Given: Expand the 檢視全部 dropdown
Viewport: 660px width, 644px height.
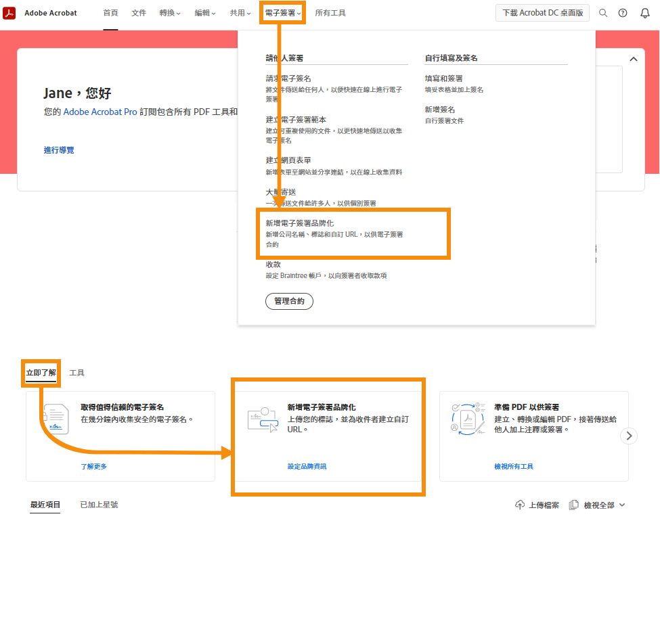Looking at the screenshot, I should 604,505.
